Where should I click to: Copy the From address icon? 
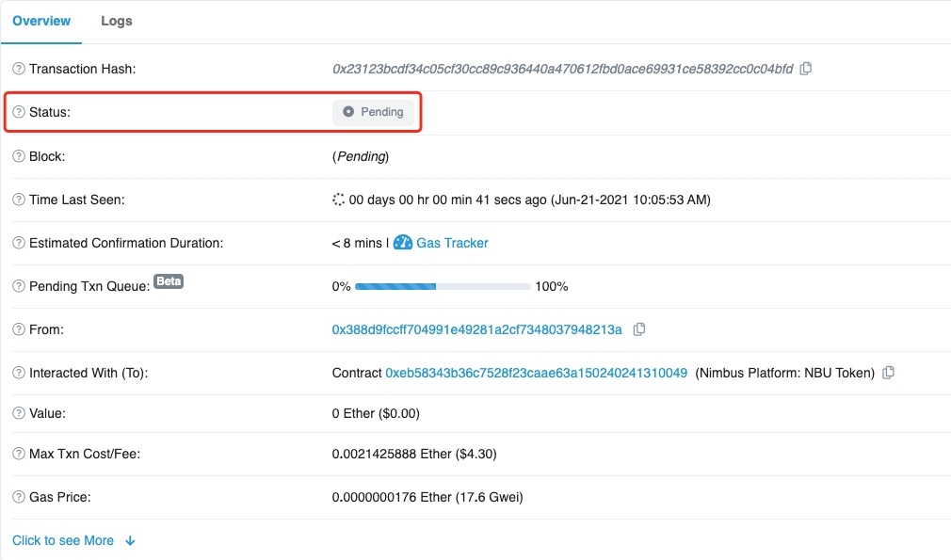pos(639,329)
